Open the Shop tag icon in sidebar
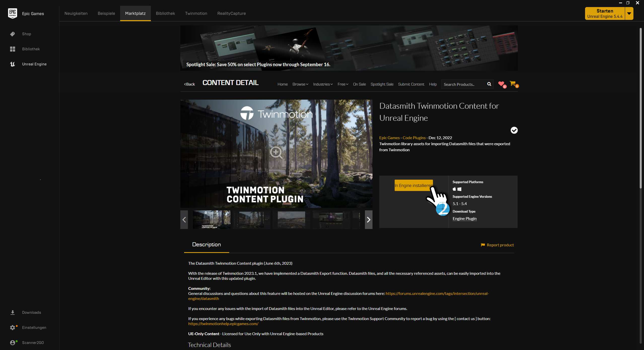644x350 pixels. tap(12, 34)
